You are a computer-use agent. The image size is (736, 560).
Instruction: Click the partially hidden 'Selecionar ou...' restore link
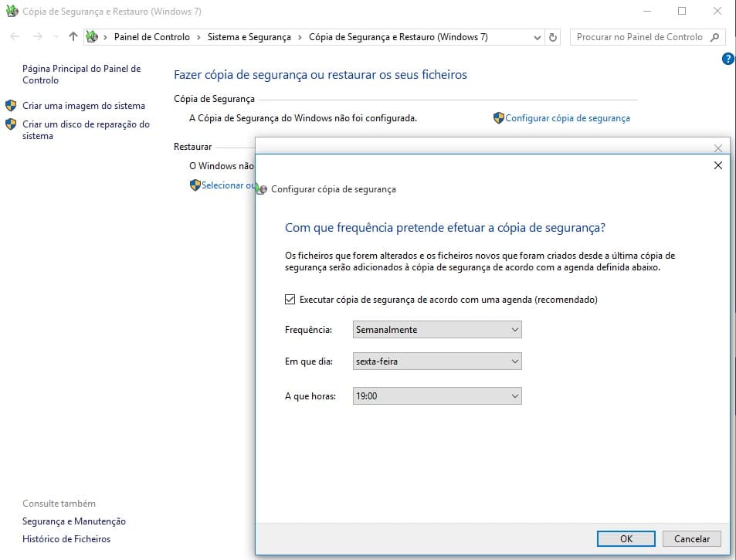point(228,185)
